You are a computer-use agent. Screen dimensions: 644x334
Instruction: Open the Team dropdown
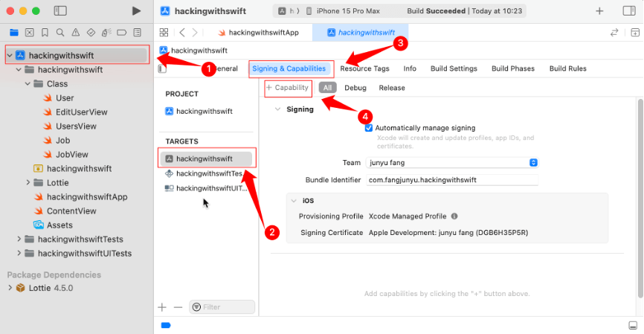[x=452, y=163]
